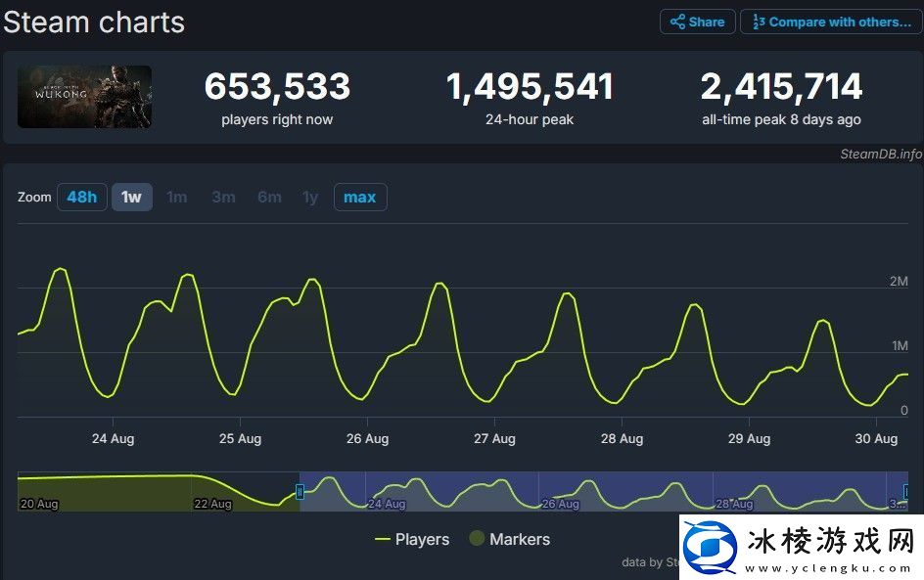This screenshot has height=580, width=924.
Task: Select the 3m zoom range
Action: 223,197
